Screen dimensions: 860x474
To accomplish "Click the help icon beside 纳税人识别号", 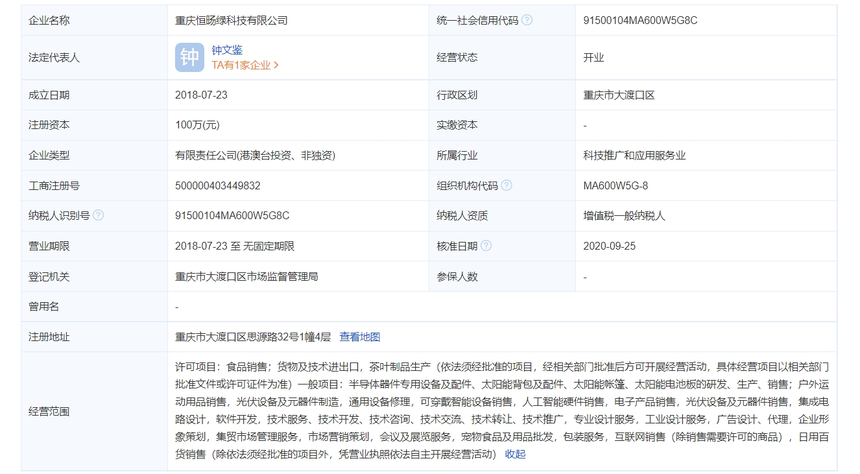I will [98, 216].
